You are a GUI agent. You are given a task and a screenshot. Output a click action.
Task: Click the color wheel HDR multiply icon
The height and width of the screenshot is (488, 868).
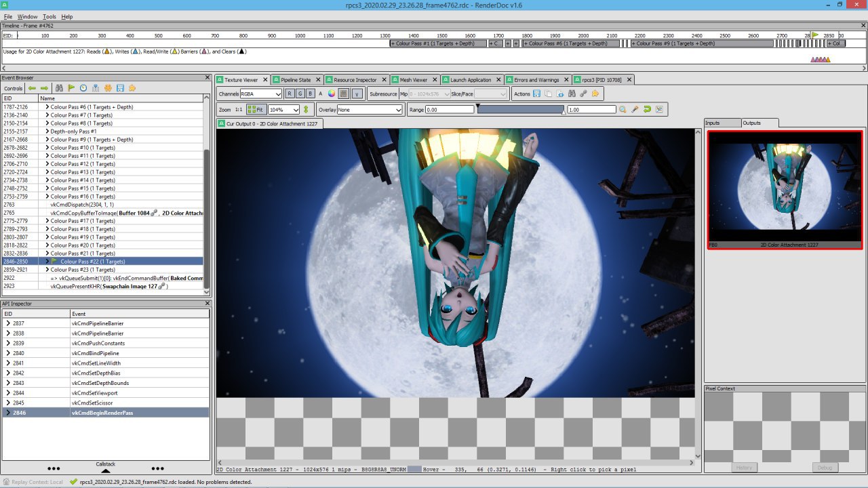click(x=332, y=94)
